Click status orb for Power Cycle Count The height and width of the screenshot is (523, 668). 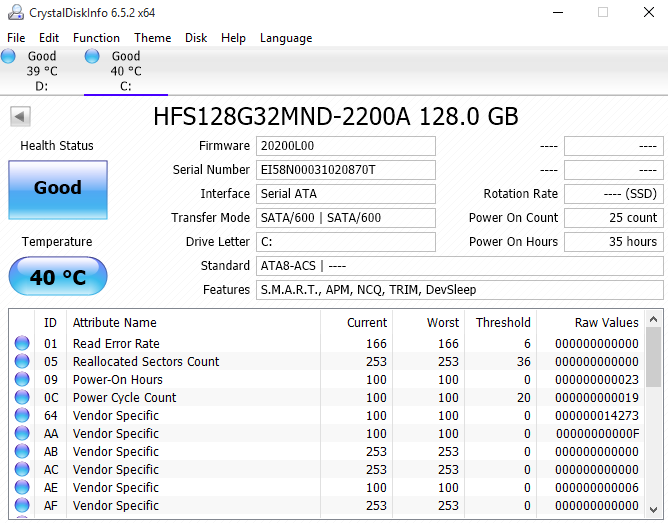click(22, 398)
